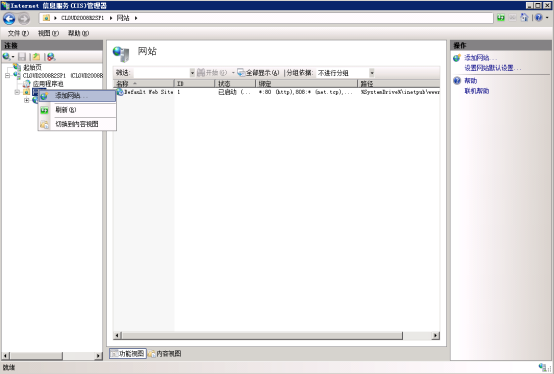
Task: Click the 全部显示 show all icon
Action: 241,73
